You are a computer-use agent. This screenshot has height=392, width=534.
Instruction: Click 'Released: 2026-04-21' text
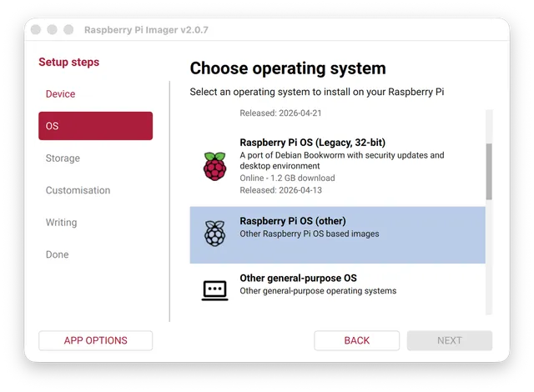click(280, 113)
